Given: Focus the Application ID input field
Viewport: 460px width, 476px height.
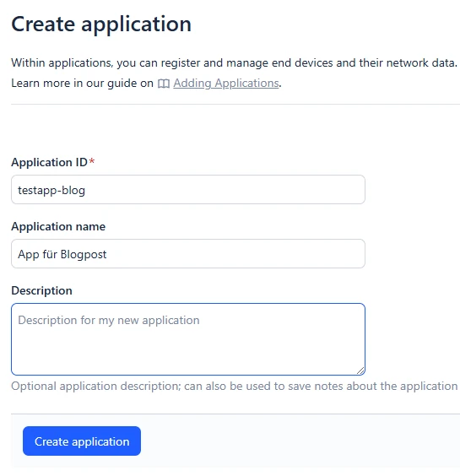Looking at the screenshot, I should coord(188,189).
